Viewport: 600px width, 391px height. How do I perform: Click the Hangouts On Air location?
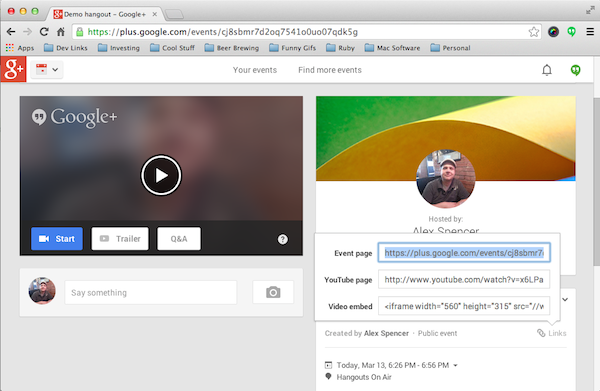click(x=364, y=377)
